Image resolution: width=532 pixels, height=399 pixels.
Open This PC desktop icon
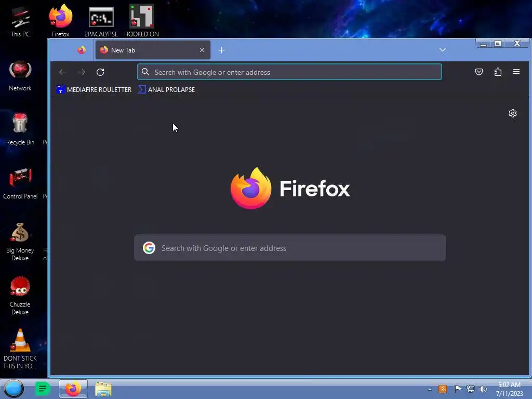pos(20,21)
